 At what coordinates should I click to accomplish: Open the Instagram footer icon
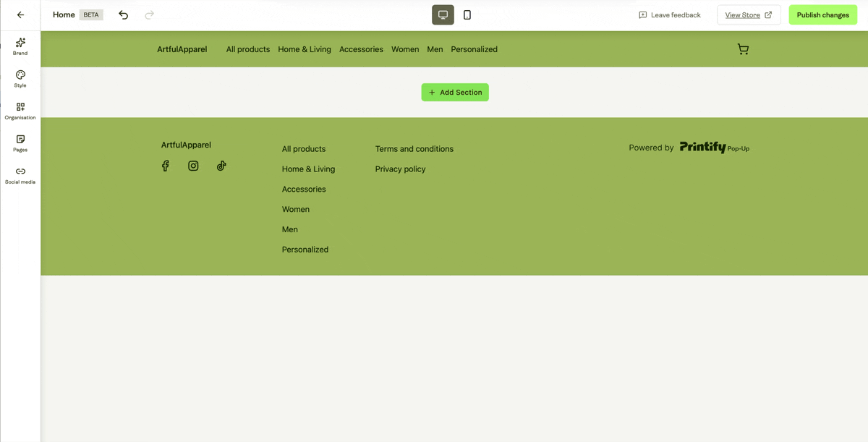(x=193, y=166)
